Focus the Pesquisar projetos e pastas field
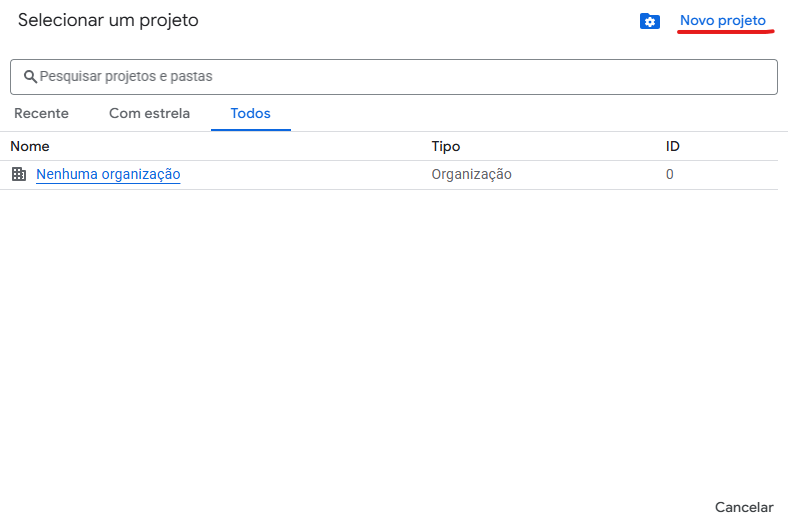The width and height of the screenshot is (788, 529). click(x=394, y=77)
